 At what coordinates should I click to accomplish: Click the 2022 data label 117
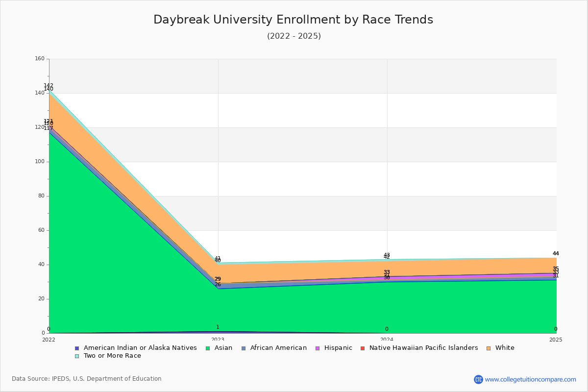(49, 128)
